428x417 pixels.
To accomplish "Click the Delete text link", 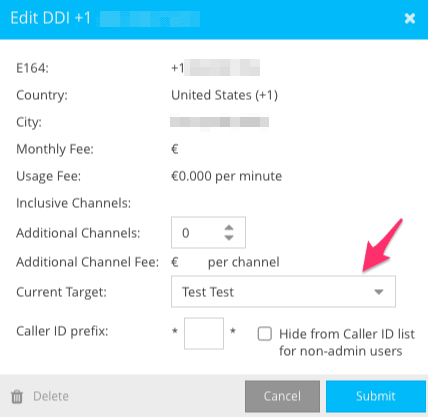I will point(51,396).
